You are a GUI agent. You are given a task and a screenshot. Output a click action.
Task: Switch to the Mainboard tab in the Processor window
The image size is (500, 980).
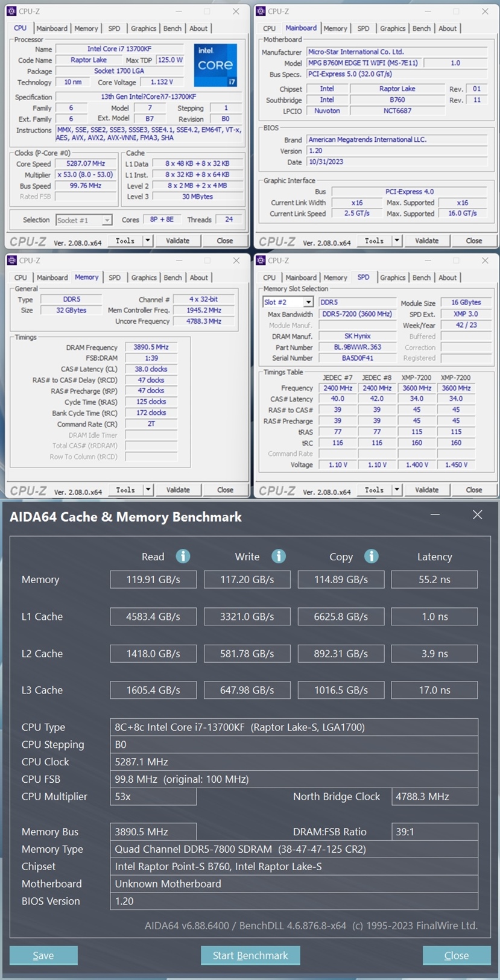[52, 28]
